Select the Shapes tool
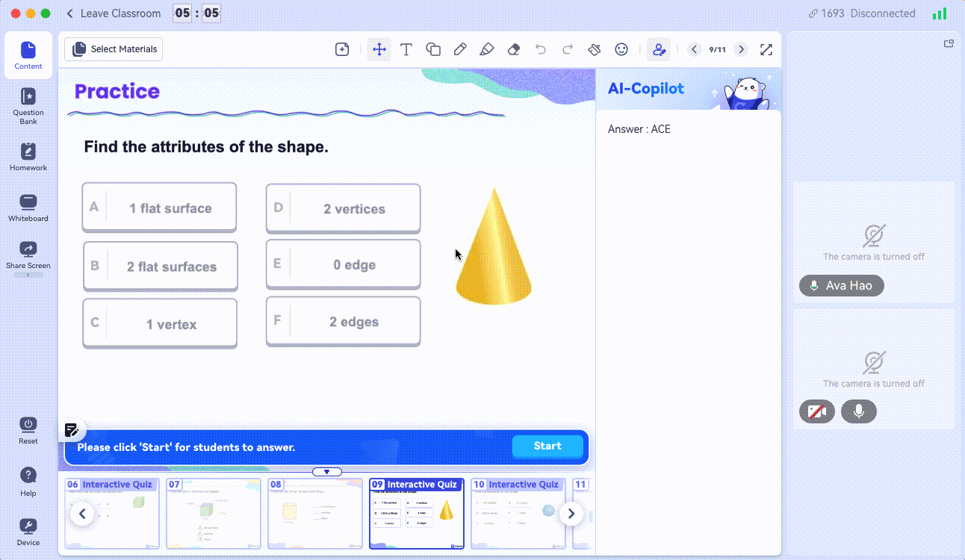 433,49
